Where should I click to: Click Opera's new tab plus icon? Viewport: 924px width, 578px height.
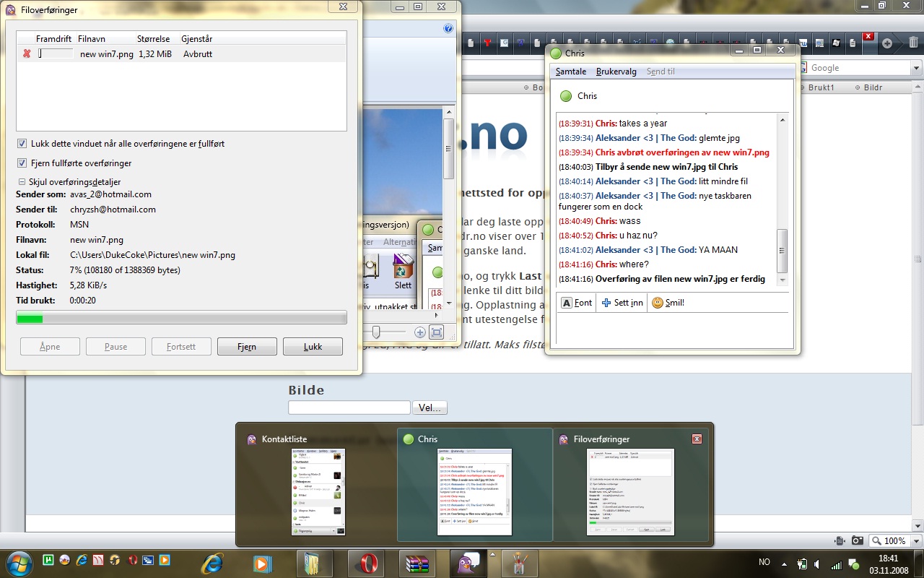click(x=887, y=43)
